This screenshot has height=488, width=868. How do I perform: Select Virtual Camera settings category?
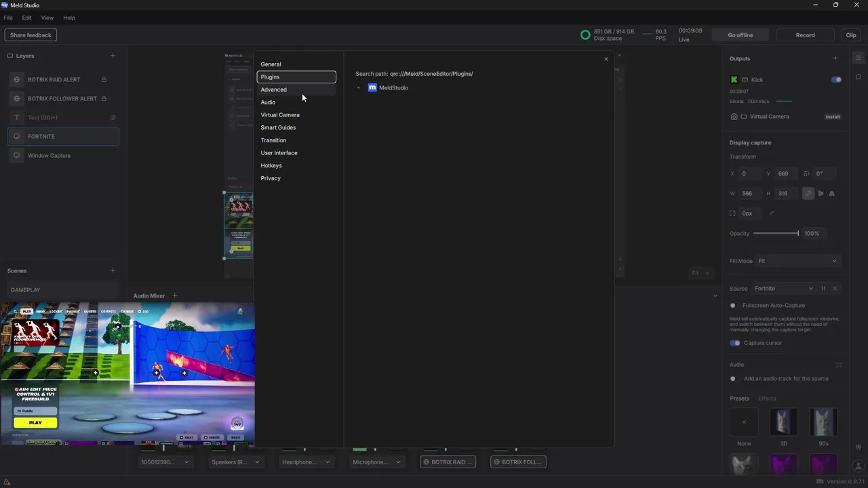[296, 115]
